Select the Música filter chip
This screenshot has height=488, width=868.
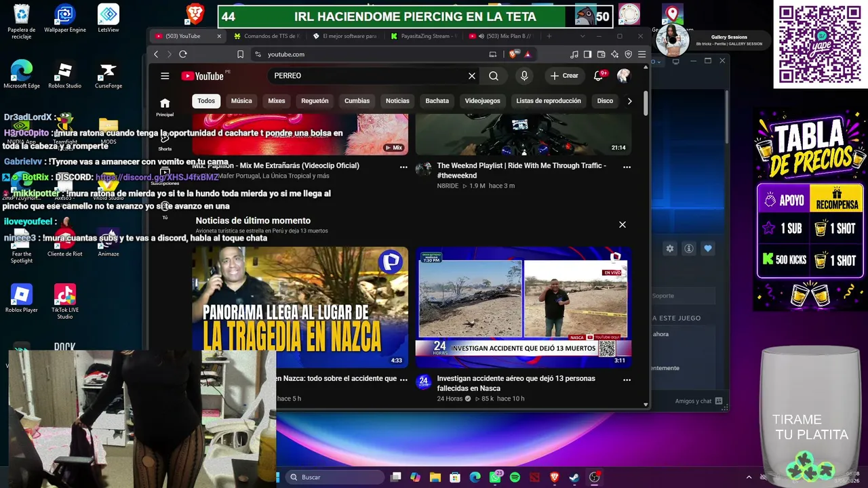(x=241, y=101)
